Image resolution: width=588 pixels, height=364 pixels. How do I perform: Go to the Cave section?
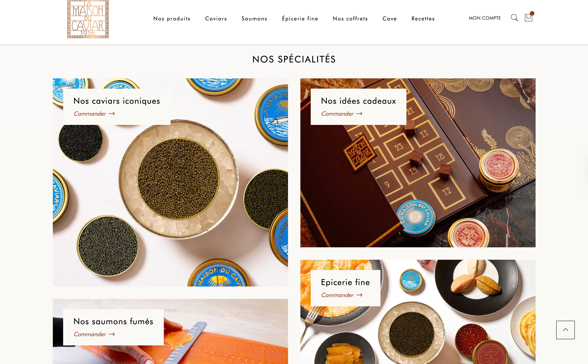point(390,19)
